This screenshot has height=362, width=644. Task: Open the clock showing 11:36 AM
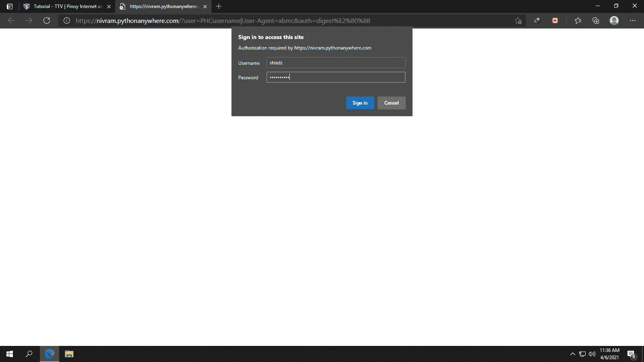click(x=609, y=354)
